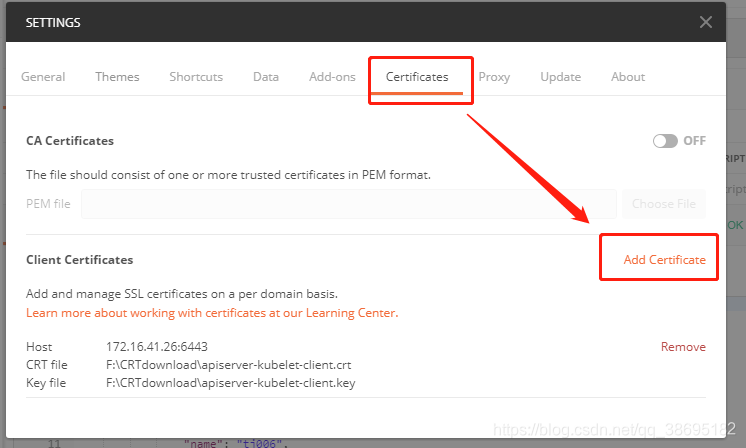Go to the Data tab
This screenshot has height=448, width=746.
coord(266,77)
